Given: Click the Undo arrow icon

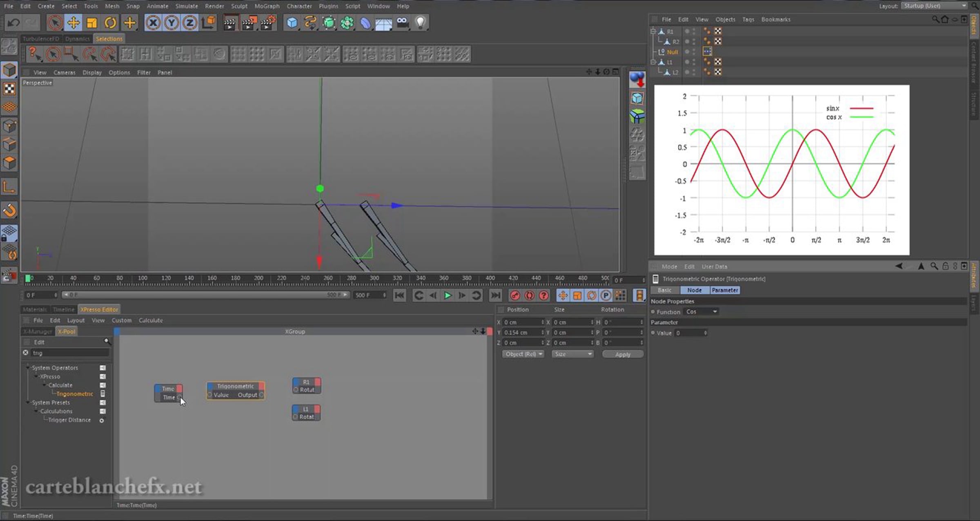Looking at the screenshot, I should coord(13,22).
